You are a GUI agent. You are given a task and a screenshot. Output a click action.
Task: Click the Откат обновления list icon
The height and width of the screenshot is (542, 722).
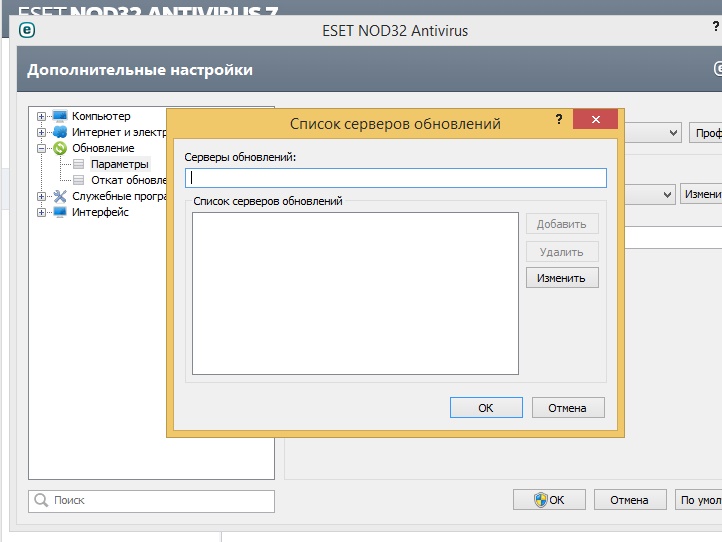tap(79, 180)
